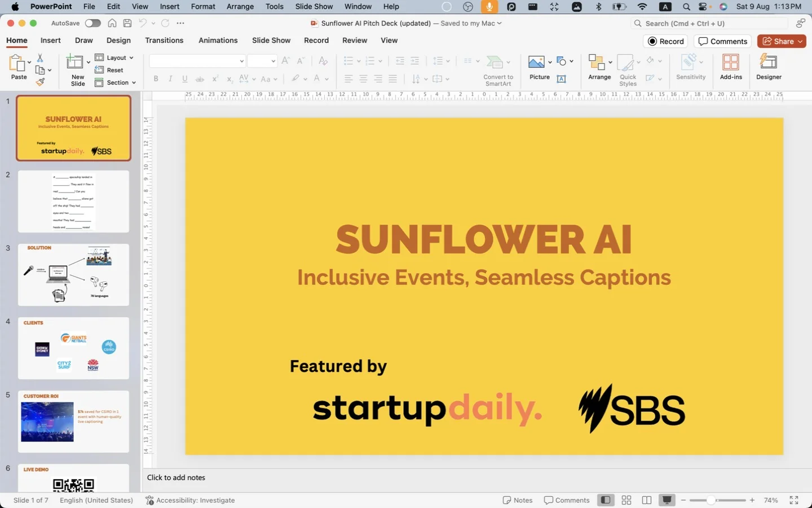Toggle Subscript formatting

click(x=230, y=79)
